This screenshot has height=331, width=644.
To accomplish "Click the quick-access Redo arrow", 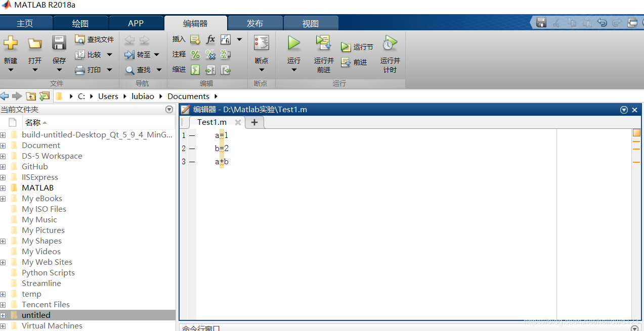I will (x=617, y=22).
